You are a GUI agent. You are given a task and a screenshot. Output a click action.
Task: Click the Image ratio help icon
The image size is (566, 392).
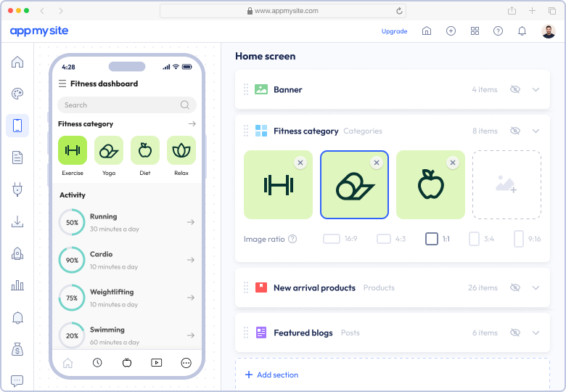tap(292, 239)
